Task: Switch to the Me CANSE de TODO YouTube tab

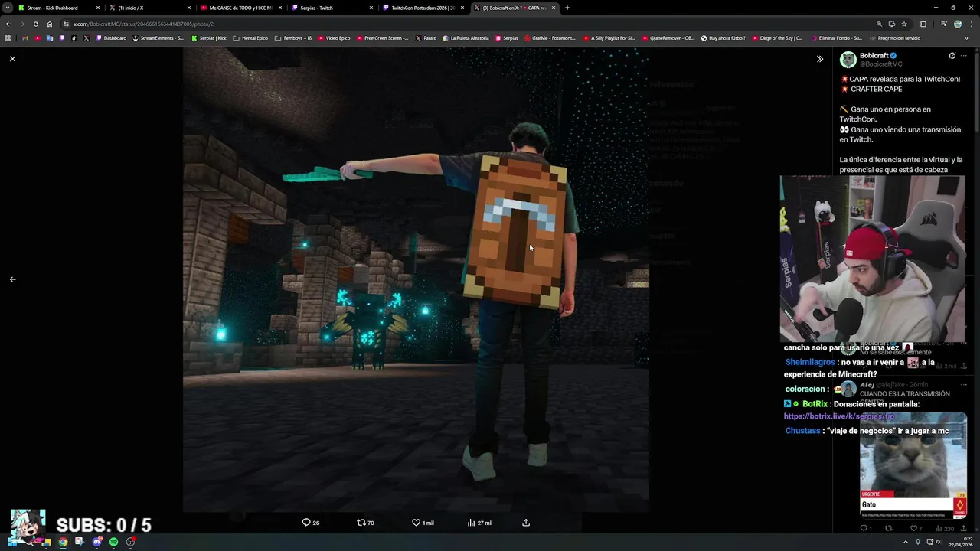Action: point(240,8)
